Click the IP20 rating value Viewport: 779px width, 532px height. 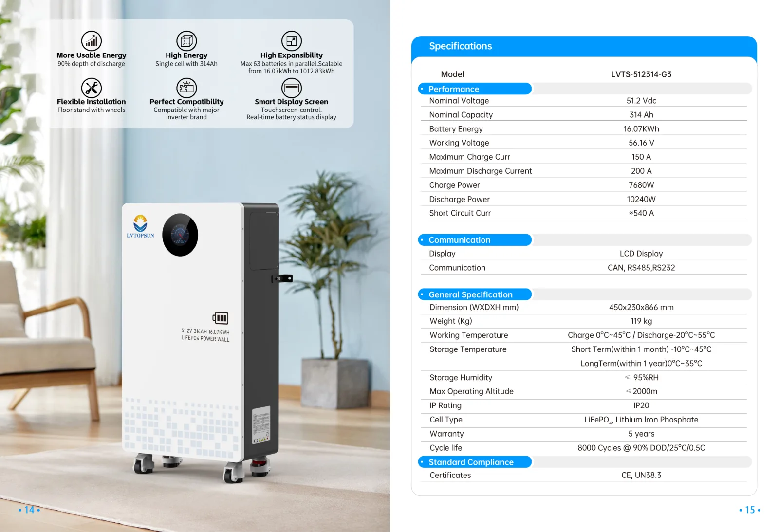tap(641, 405)
